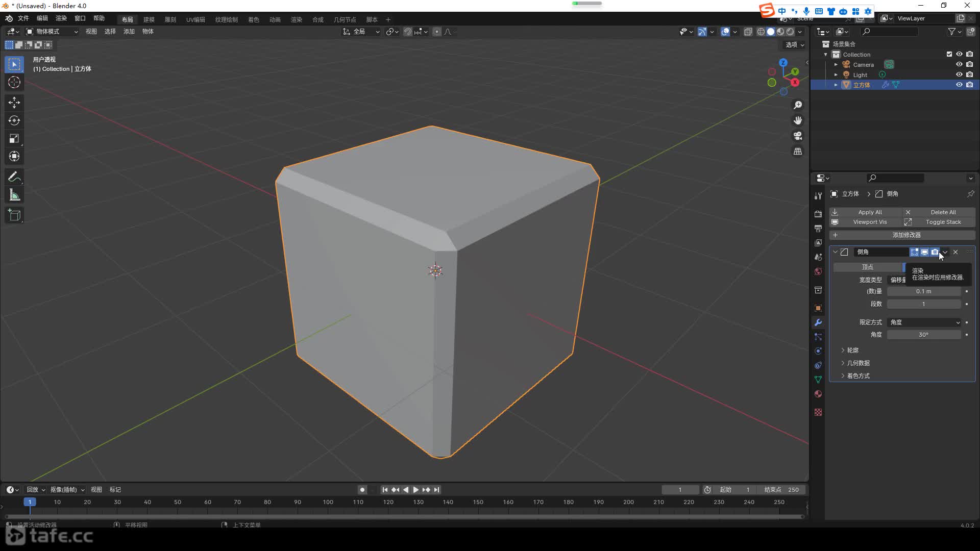Open the Output properties tab

point(818,228)
